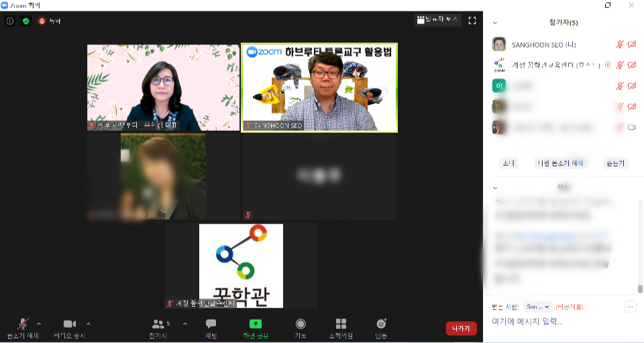Start screen sharing with the green button

tap(256, 328)
